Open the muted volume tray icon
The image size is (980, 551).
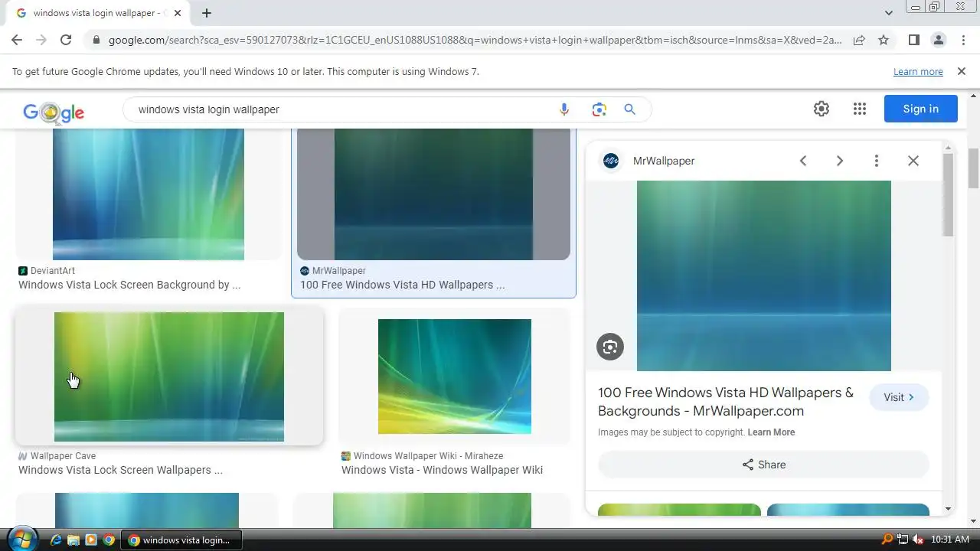coord(918,540)
